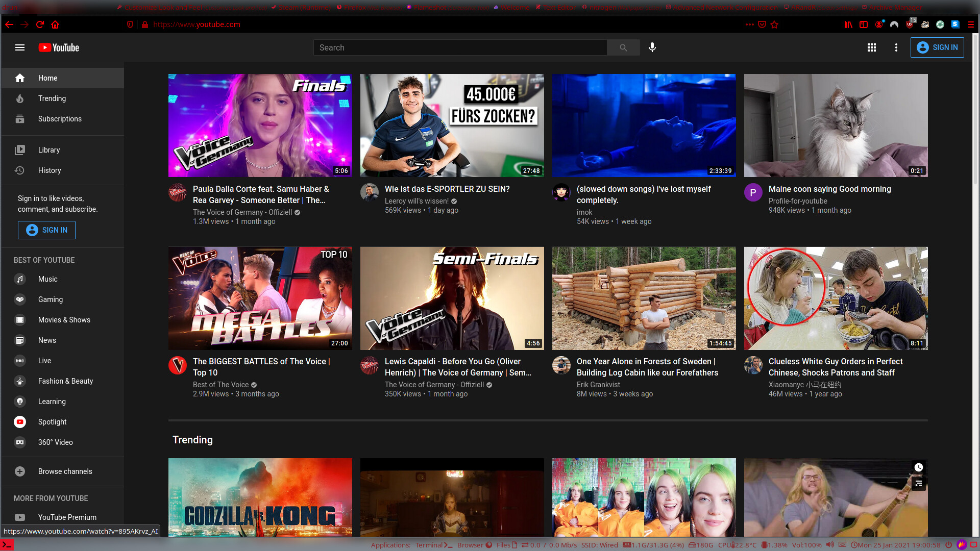The width and height of the screenshot is (980, 551).
Task: Focus the YouTube Search field
Action: [460, 47]
